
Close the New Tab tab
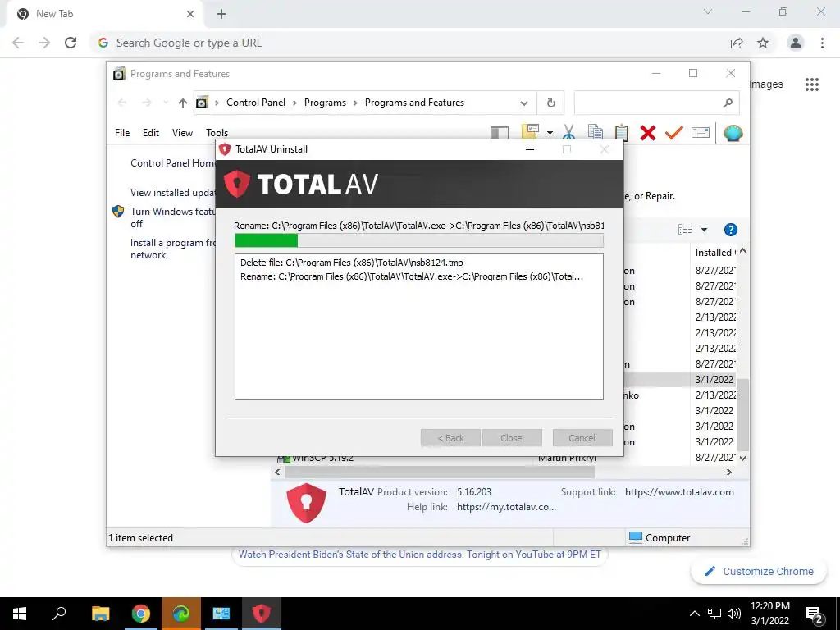click(x=190, y=14)
